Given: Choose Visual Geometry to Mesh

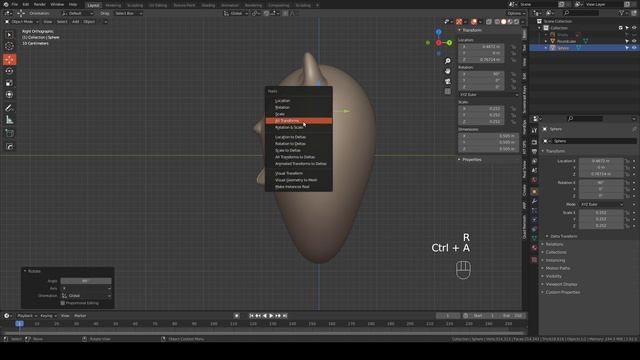Looking at the screenshot, I should [x=298, y=180].
